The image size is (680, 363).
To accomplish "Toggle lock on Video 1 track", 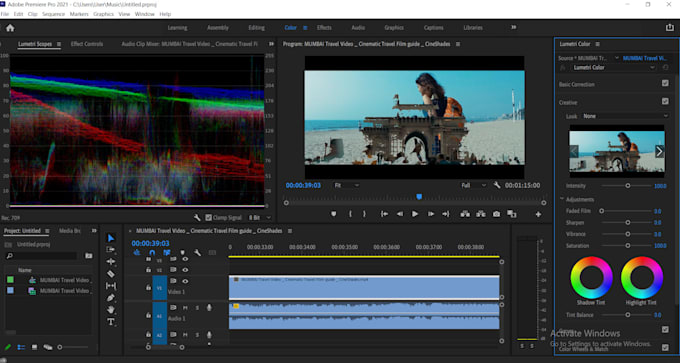I will pos(148,287).
